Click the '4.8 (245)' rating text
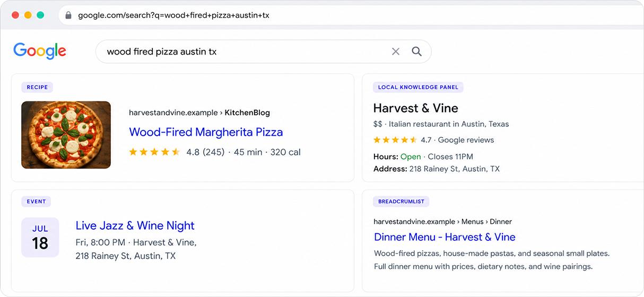The width and height of the screenshot is (644, 297). pyautogui.click(x=205, y=152)
